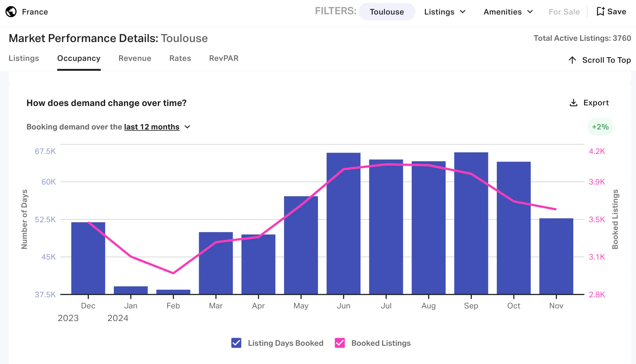Click the +2% change badge

pyautogui.click(x=600, y=127)
